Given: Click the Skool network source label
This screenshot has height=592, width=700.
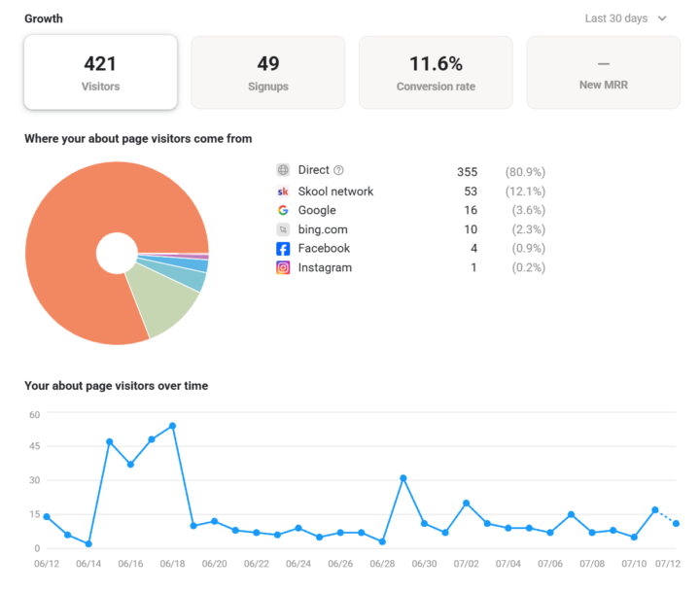Looking at the screenshot, I should click(x=335, y=192).
